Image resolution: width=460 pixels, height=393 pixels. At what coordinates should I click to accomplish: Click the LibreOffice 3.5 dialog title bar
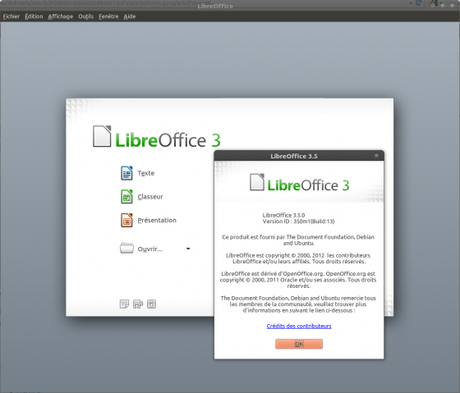tap(299, 156)
